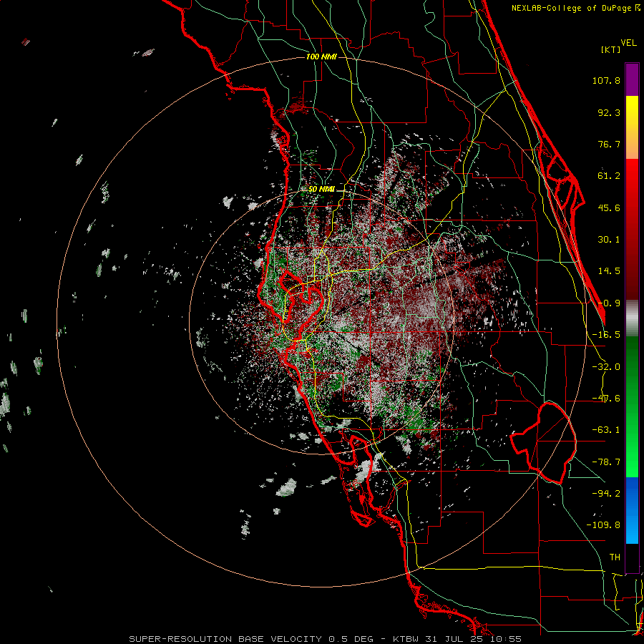Click the 50 NMI range ring label
Image resolution: width=644 pixels, height=644 pixels.
[321, 190]
